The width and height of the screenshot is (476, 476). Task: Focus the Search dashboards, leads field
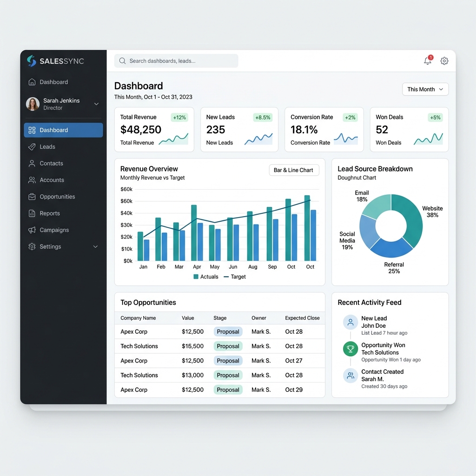pyautogui.click(x=176, y=61)
